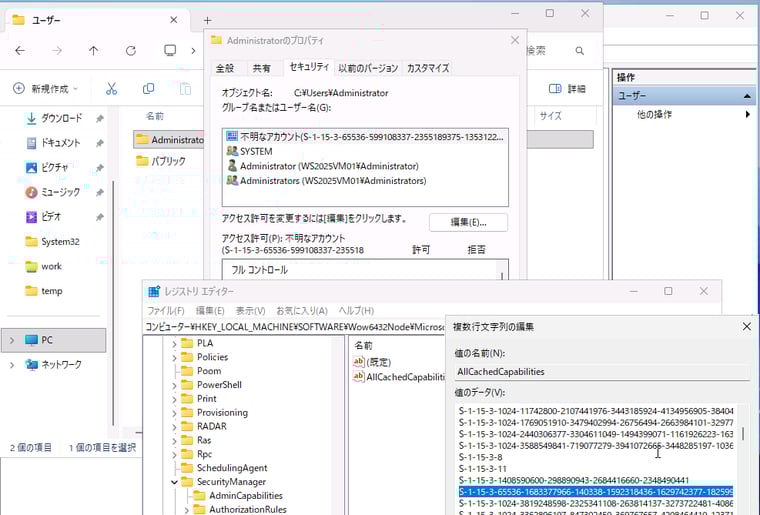The height and width of the screenshot is (515, 760).
Task: Click the 値の名前 input field
Action: tap(602, 372)
